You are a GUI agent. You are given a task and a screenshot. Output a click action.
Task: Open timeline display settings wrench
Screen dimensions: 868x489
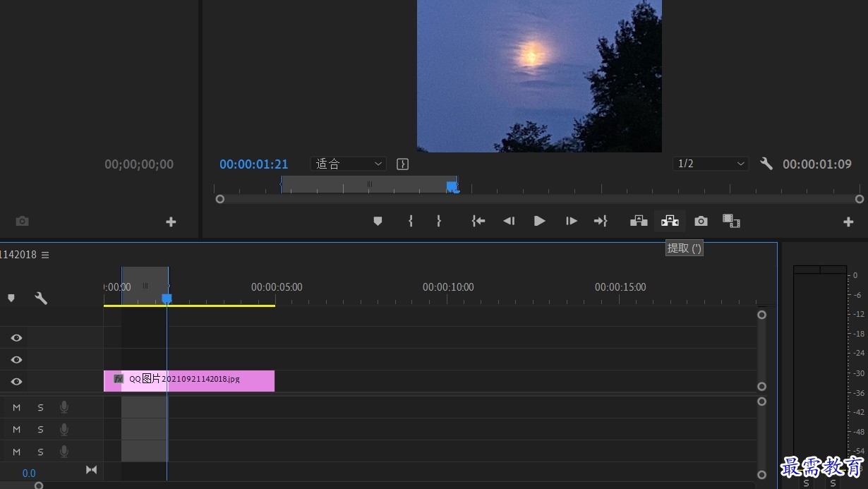coord(42,298)
